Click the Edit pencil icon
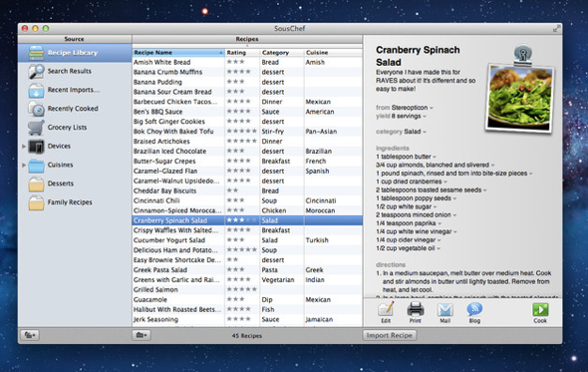Image resolution: width=588 pixels, height=372 pixels. pos(386,309)
